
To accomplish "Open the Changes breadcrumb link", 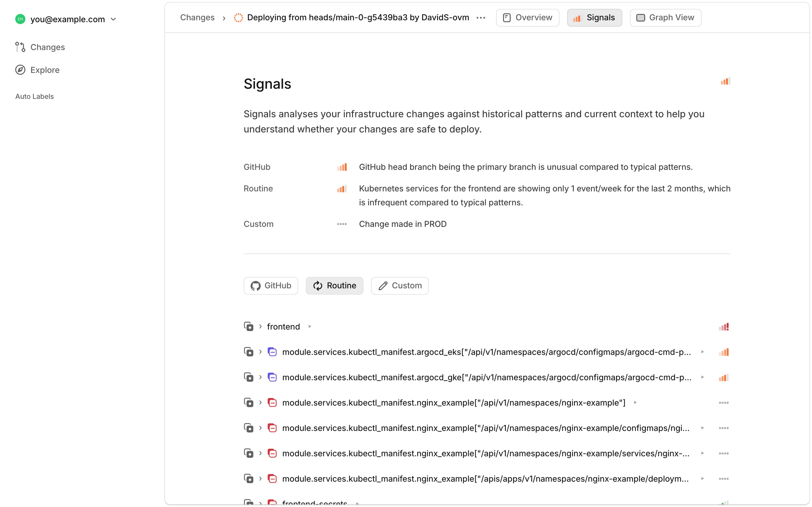I will (x=197, y=17).
